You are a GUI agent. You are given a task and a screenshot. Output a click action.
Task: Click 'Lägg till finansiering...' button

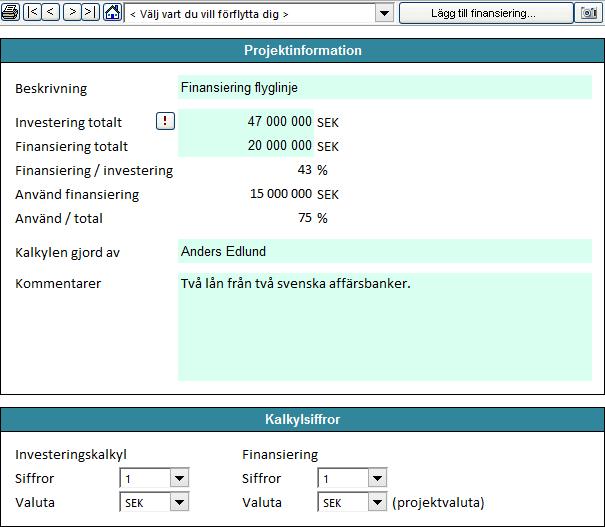click(486, 13)
